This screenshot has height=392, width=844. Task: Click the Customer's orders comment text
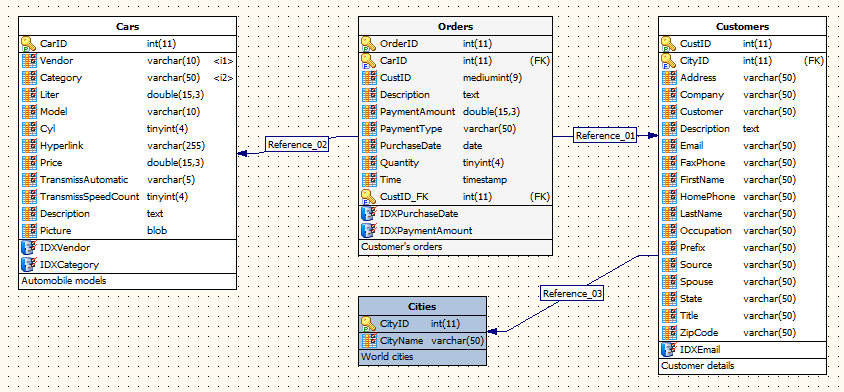[402, 247]
